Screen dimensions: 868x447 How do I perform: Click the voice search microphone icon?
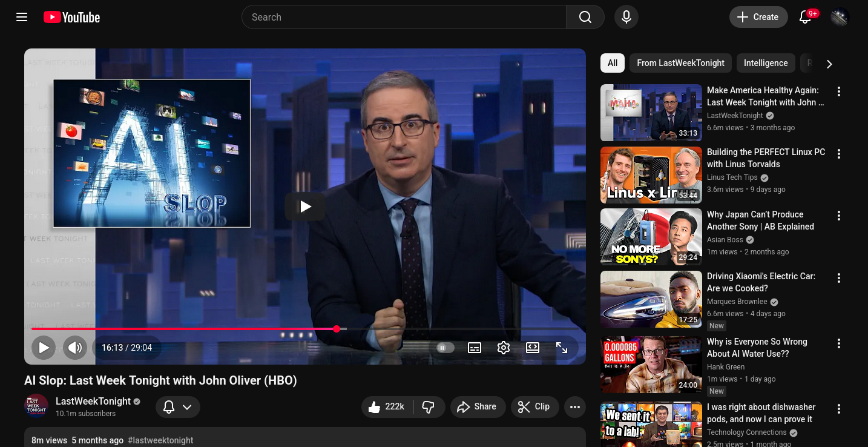click(626, 17)
